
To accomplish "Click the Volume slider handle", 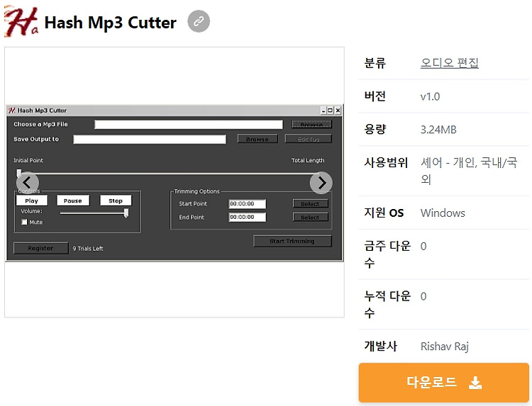I will click(126, 213).
